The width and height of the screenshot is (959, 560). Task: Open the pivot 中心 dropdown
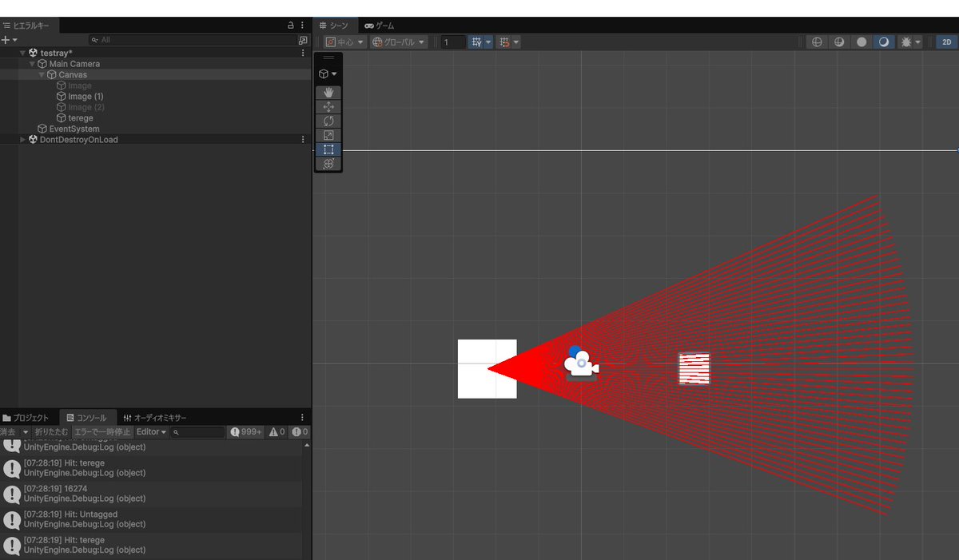coord(345,42)
